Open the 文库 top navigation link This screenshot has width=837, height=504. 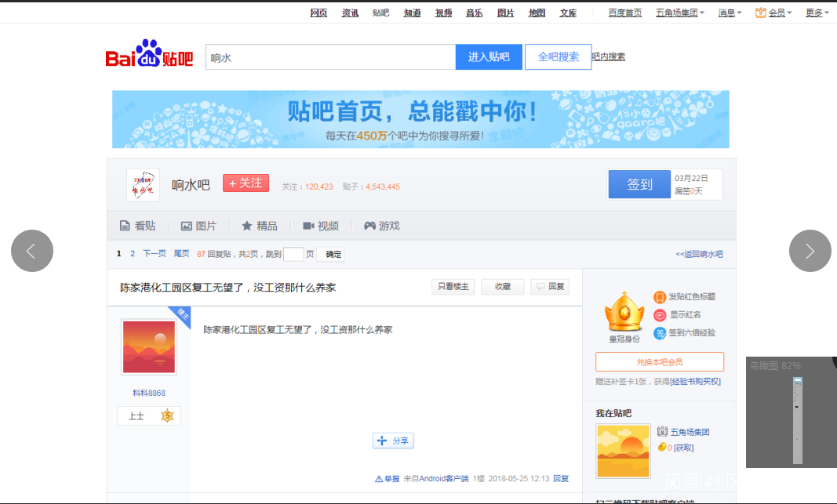(x=568, y=13)
